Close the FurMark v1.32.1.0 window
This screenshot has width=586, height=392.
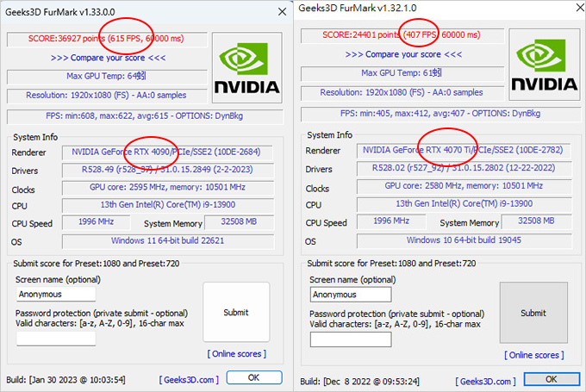pyautogui.click(x=580, y=7)
